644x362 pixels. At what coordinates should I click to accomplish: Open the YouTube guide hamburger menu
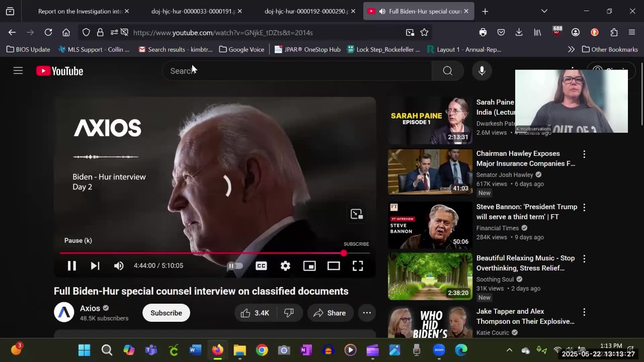(18, 71)
